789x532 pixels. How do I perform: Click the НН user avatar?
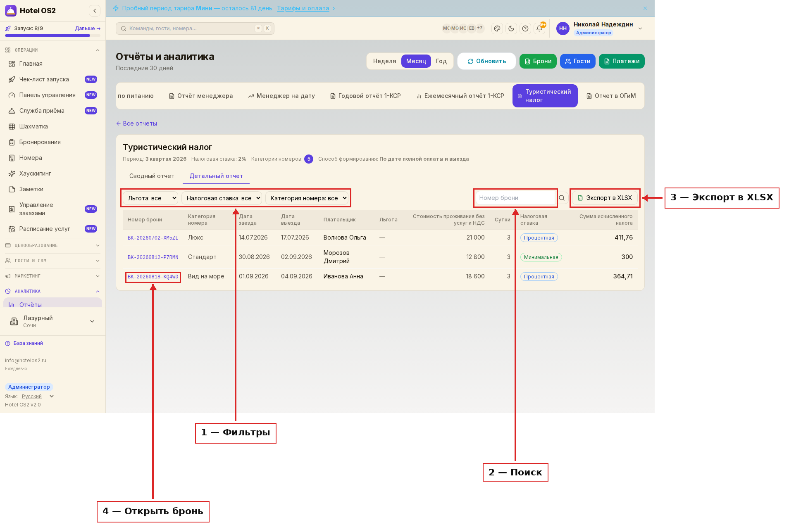click(563, 28)
